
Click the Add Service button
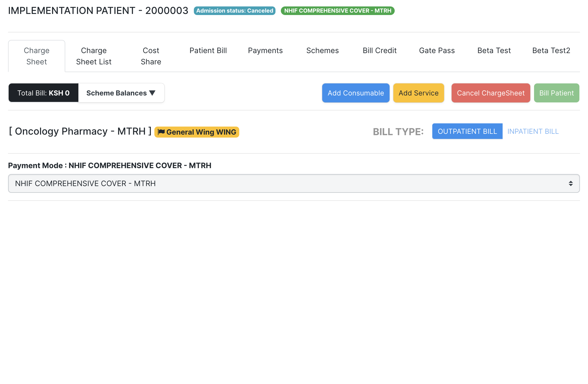[x=419, y=93]
